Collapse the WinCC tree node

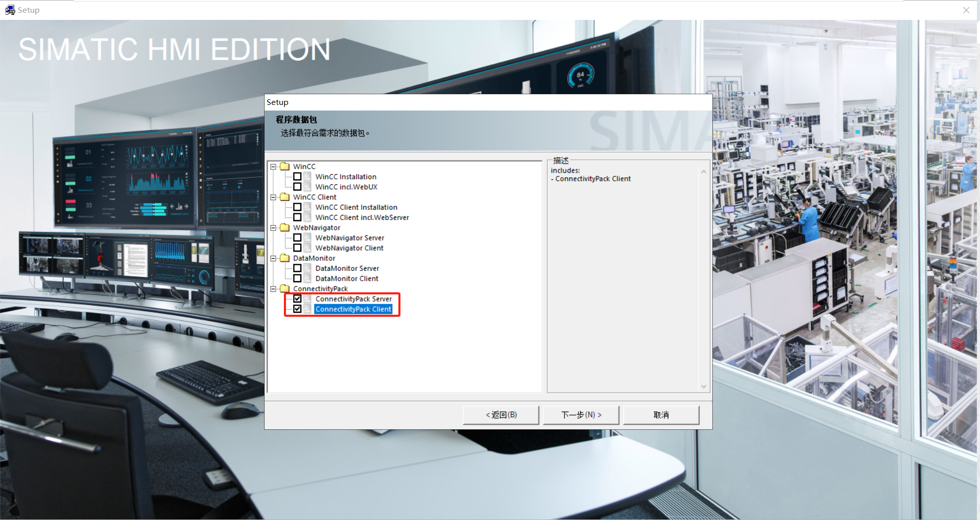tap(273, 167)
